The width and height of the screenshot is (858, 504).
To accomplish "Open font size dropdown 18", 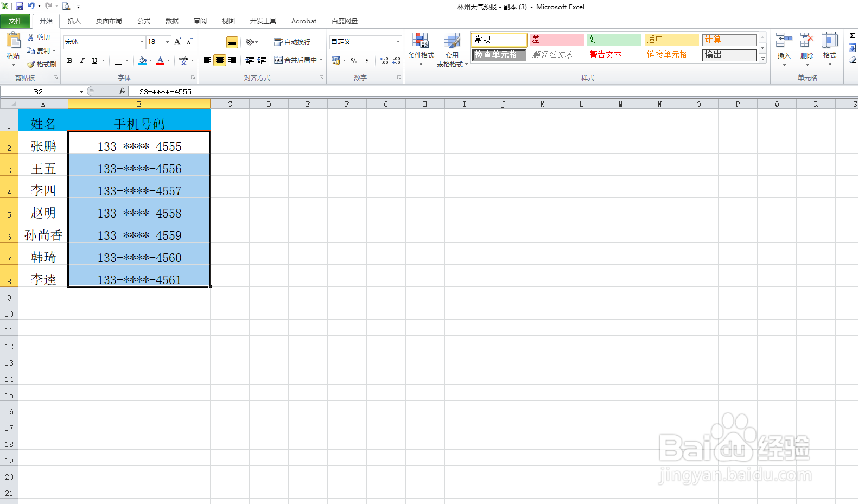I will [167, 42].
